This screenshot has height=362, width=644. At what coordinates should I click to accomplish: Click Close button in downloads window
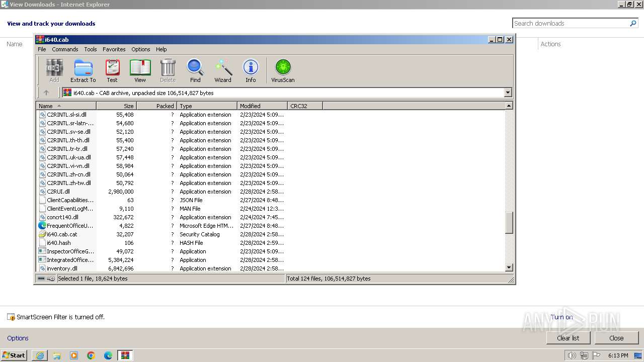[x=616, y=338]
